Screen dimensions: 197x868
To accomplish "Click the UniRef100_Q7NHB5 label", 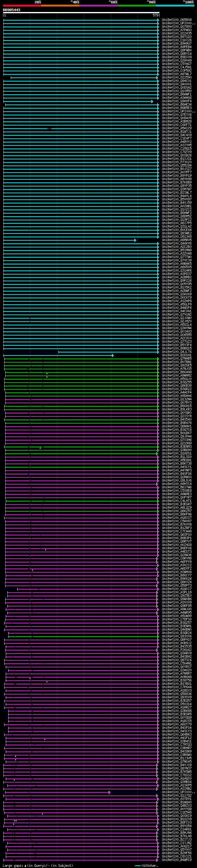I will pyautogui.click(x=177, y=358).
